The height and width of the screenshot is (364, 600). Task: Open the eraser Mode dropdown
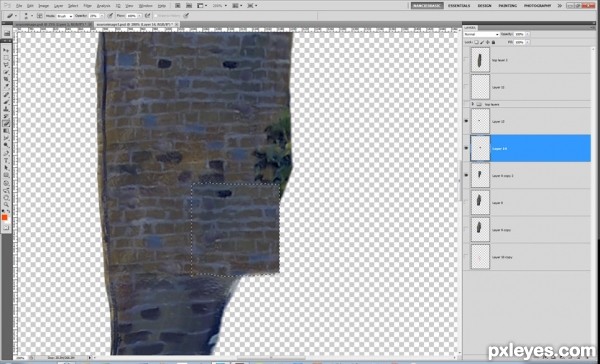pyautogui.click(x=65, y=16)
